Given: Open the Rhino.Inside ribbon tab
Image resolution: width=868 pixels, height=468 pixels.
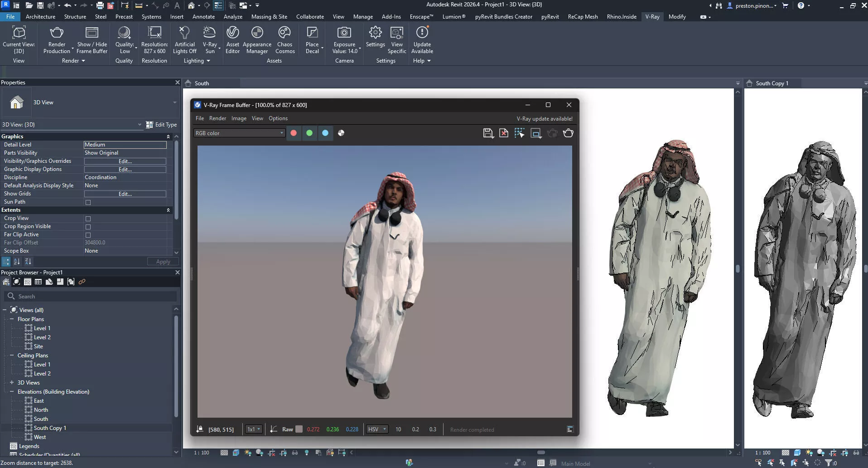Looking at the screenshot, I should point(622,17).
